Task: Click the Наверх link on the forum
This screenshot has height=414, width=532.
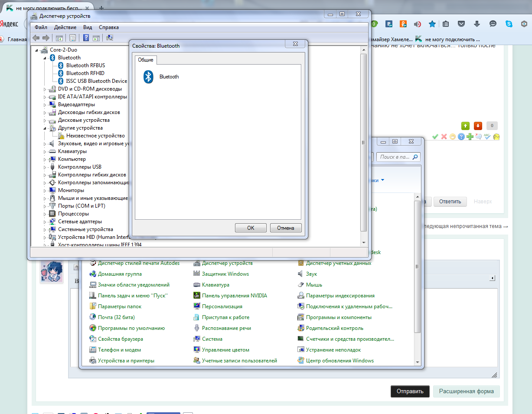Action: [483, 202]
